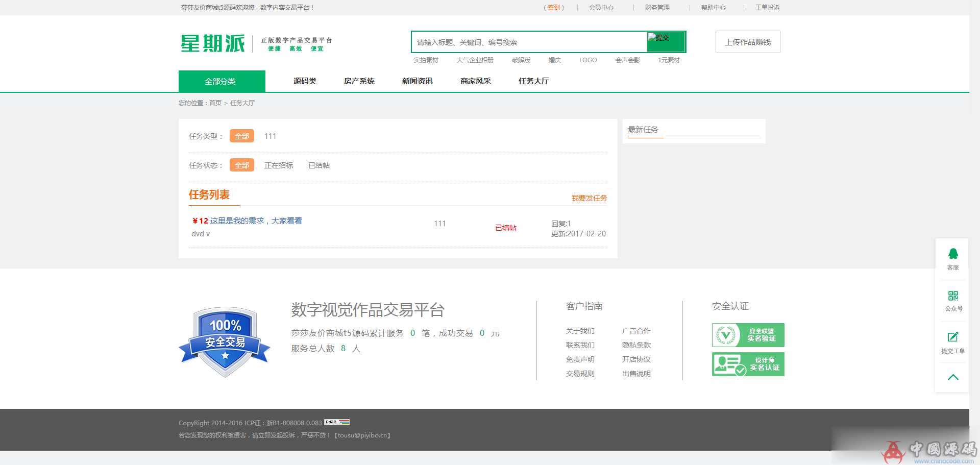Filter tasks by 正在招标 status

[x=279, y=165]
